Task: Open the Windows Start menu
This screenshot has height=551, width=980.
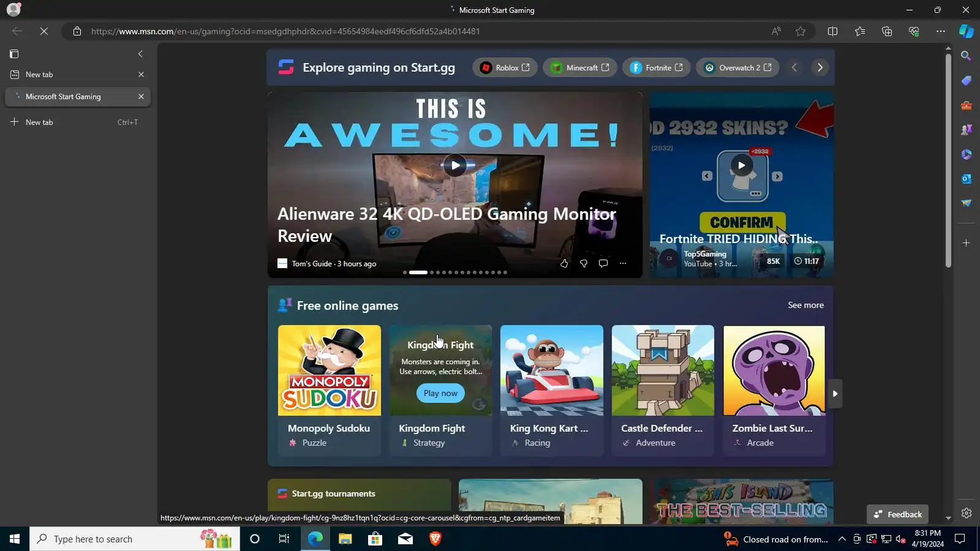Action: coord(15,539)
